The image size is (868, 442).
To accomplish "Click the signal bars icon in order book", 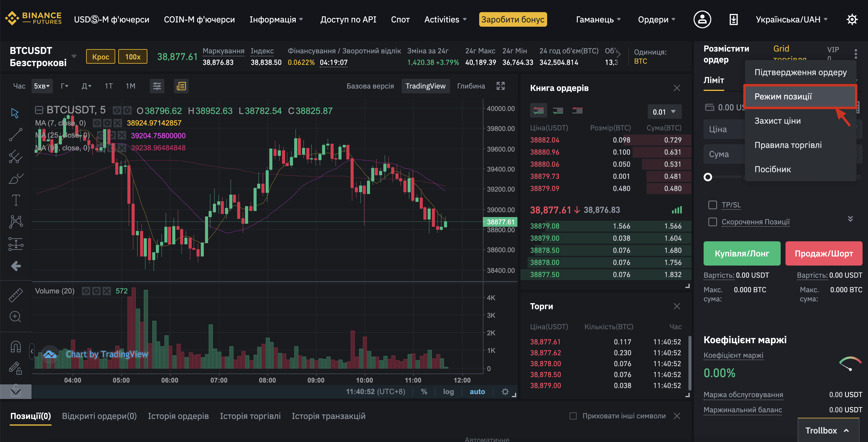I will tap(677, 210).
